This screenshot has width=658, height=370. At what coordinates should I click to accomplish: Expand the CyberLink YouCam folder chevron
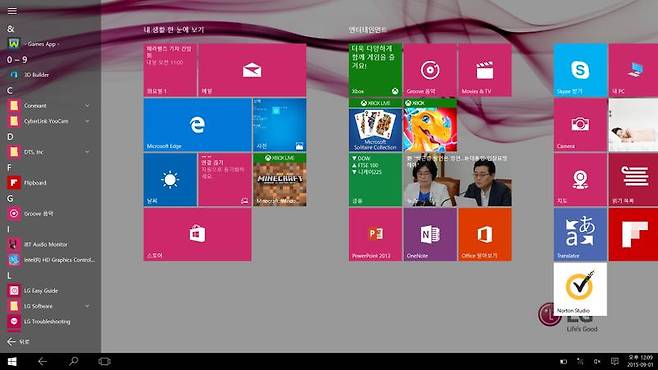click(87, 121)
